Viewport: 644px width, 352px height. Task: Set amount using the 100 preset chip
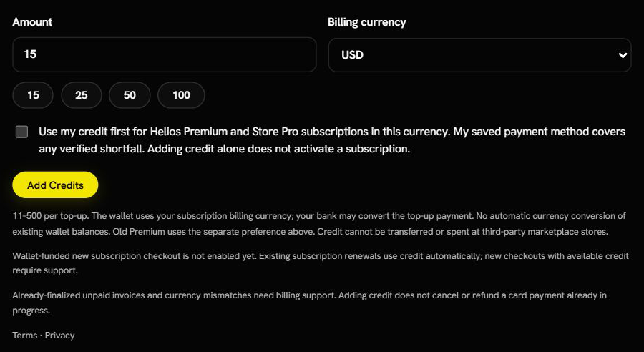coord(181,95)
